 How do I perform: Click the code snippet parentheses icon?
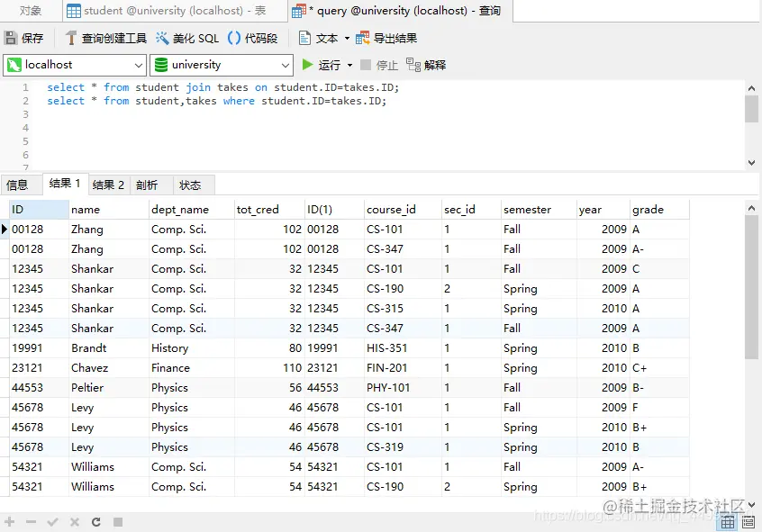click(234, 38)
